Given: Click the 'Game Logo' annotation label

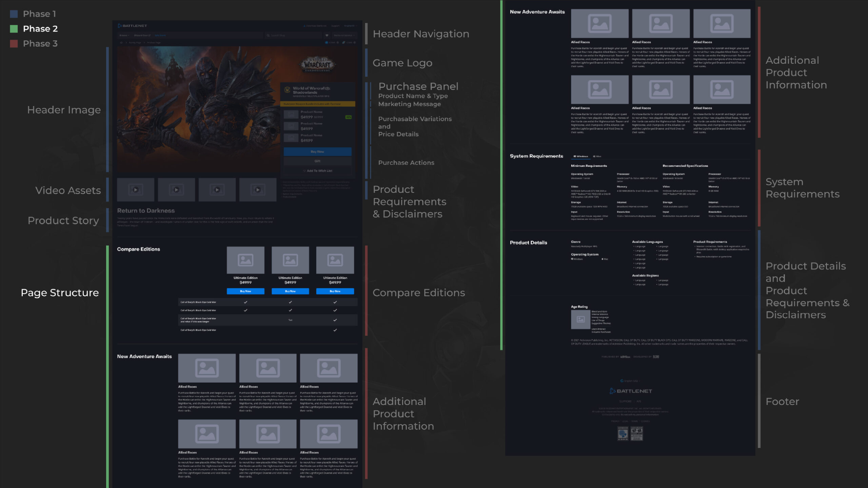Looking at the screenshot, I should [402, 63].
